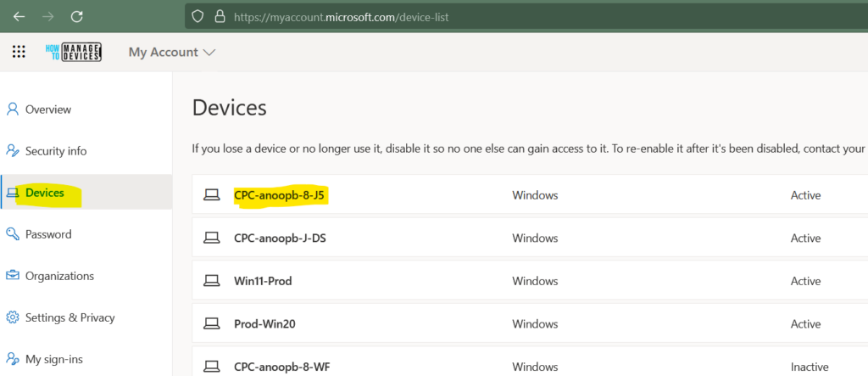Click the browser forward arrow
Image resolution: width=868 pixels, height=376 pixels.
click(x=48, y=17)
